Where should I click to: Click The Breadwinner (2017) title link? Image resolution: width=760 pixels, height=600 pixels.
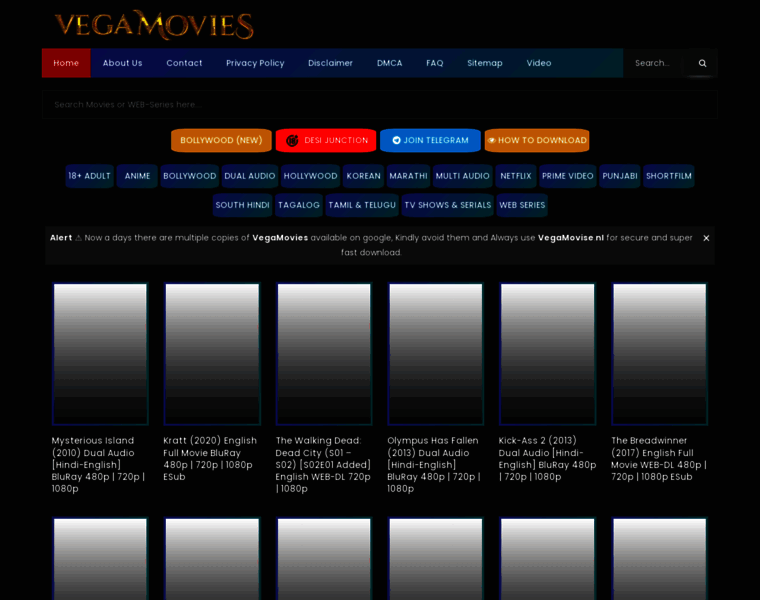(659, 458)
